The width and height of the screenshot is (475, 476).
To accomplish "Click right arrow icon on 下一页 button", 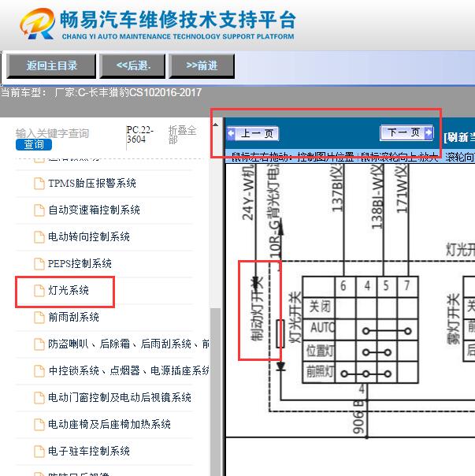I will [x=429, y=132].
